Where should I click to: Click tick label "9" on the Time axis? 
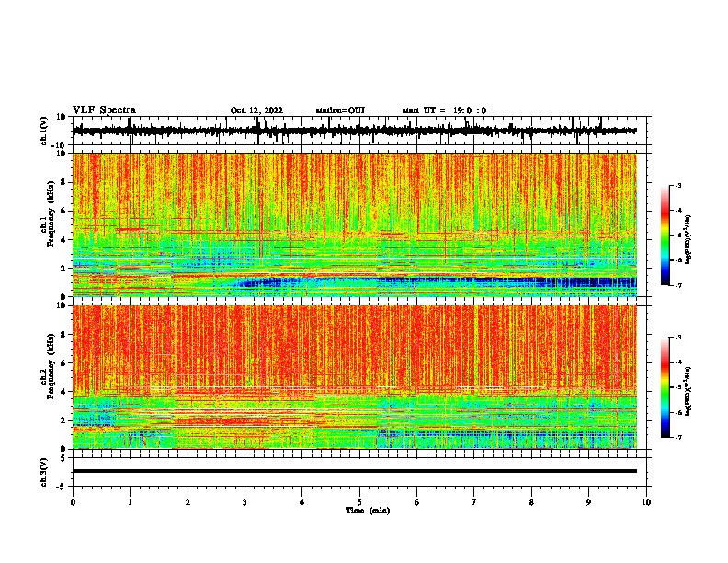click(588, 502)
